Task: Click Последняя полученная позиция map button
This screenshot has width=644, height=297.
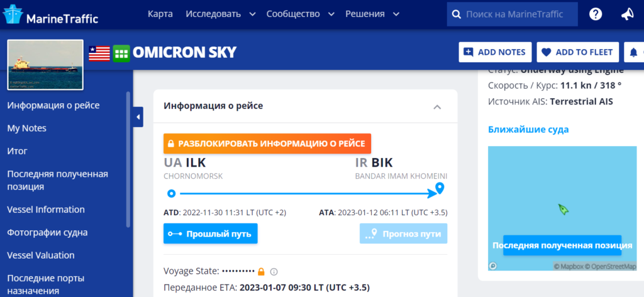Action: pyautogui.click(x=562, y=245)
